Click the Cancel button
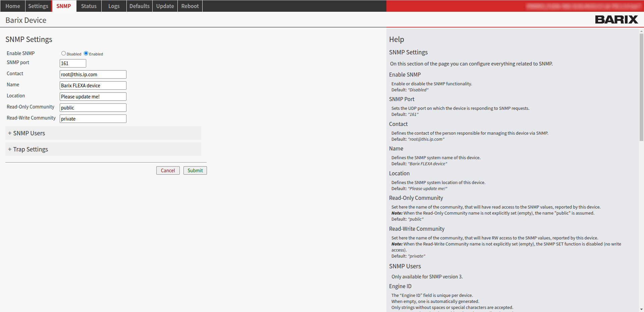The image size is (644, 312). point(168,170)
